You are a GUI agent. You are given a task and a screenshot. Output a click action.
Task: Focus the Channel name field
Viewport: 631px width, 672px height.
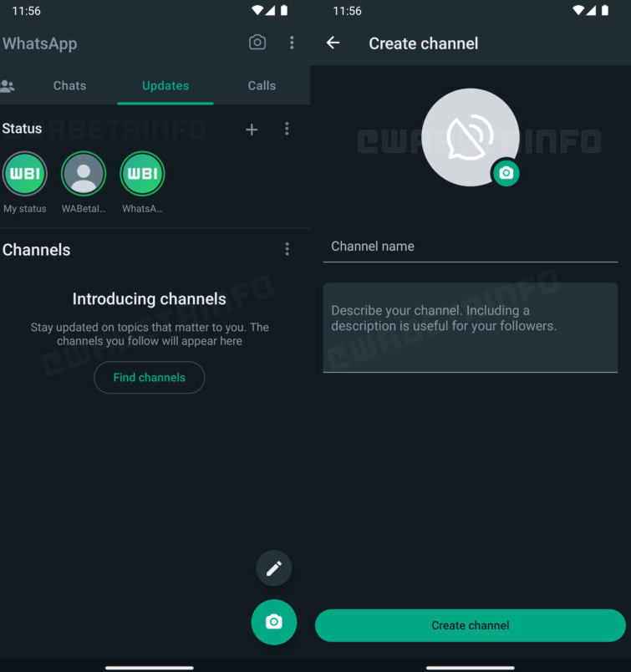pyautogui.click(x=470, y=247)
